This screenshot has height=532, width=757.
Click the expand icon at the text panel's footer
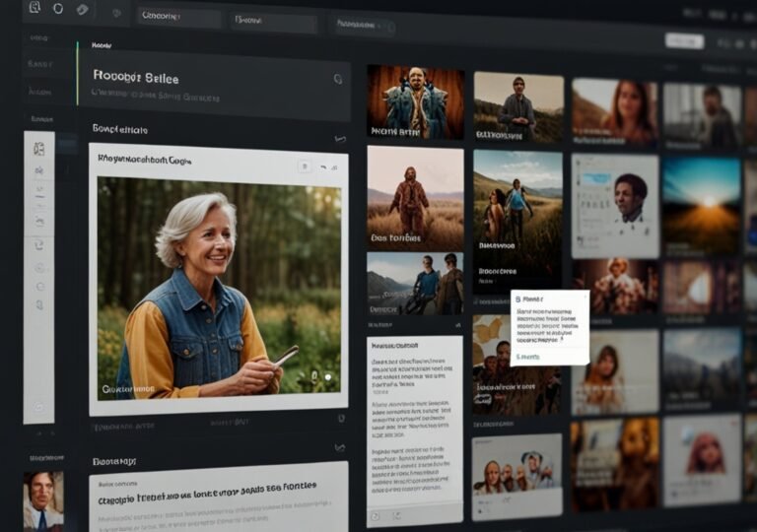pos(397,516)
